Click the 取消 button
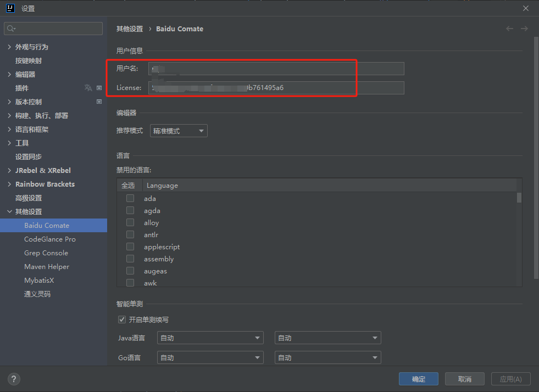 tap(465, 379)
